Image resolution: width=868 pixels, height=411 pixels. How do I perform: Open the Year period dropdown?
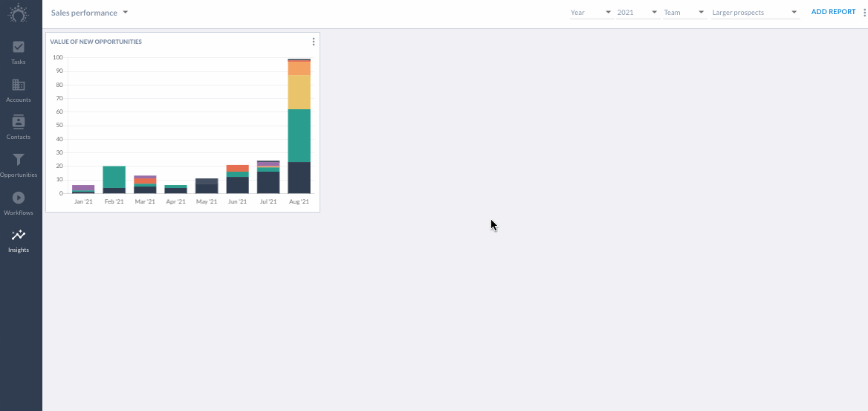tap(592, 12)
